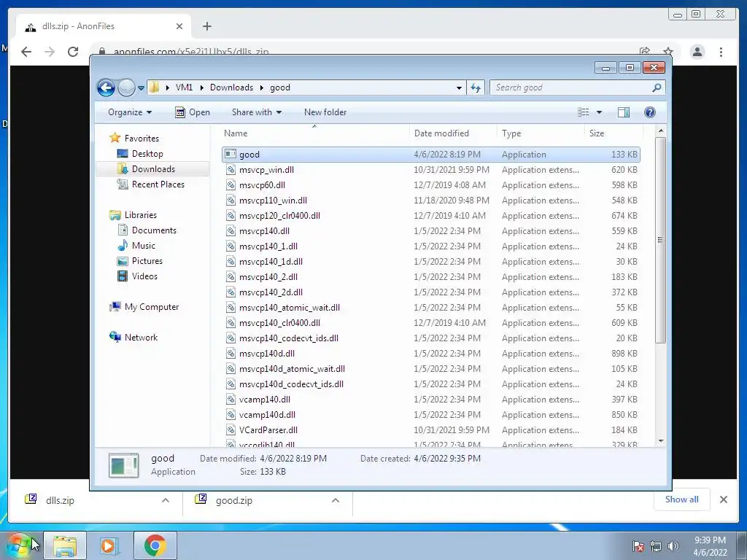Image resolution: width=747 pixels, height=560 pixels.
Task: Click the volume icon in system tray
Action: [673, 546]
